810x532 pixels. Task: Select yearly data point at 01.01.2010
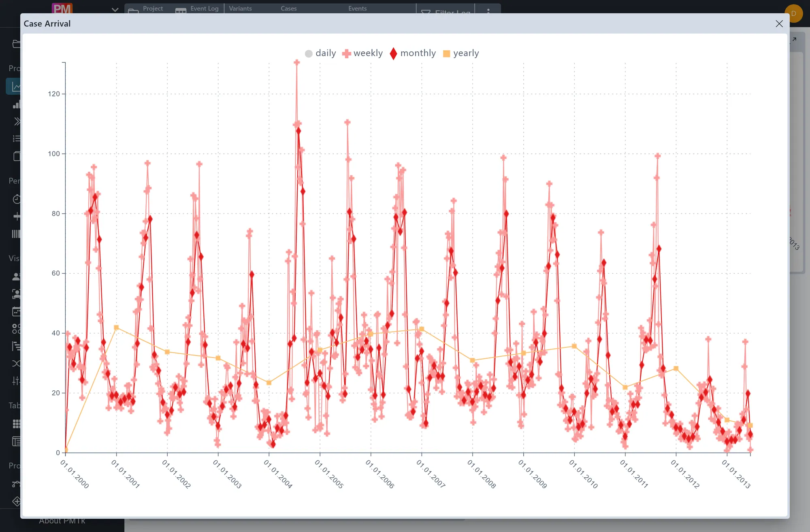tap(574, 346)
